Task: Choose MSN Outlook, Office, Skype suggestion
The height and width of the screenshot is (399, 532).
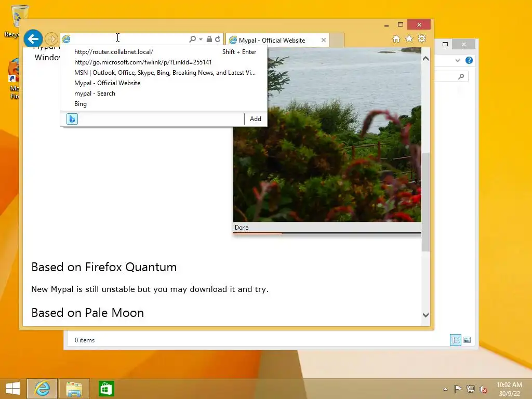Action: tap(164, 73)
